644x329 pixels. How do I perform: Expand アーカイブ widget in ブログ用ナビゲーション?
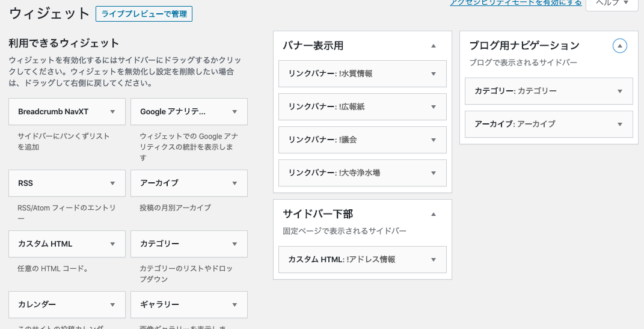tap(619, 125)
